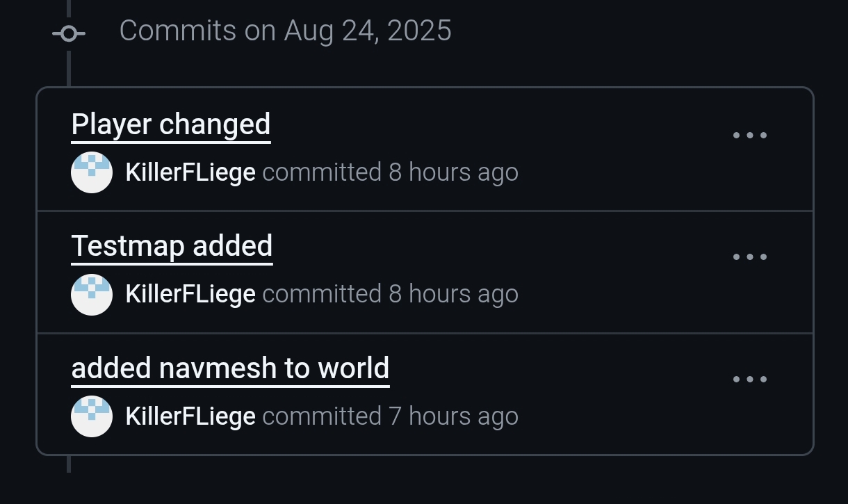Click the avatar beside the navmesh commit
848x504 pixels.
(x=92, y=416)
